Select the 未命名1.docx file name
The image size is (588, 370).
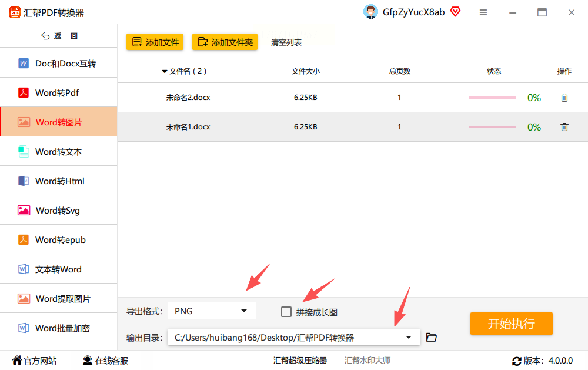click(188, 127)
